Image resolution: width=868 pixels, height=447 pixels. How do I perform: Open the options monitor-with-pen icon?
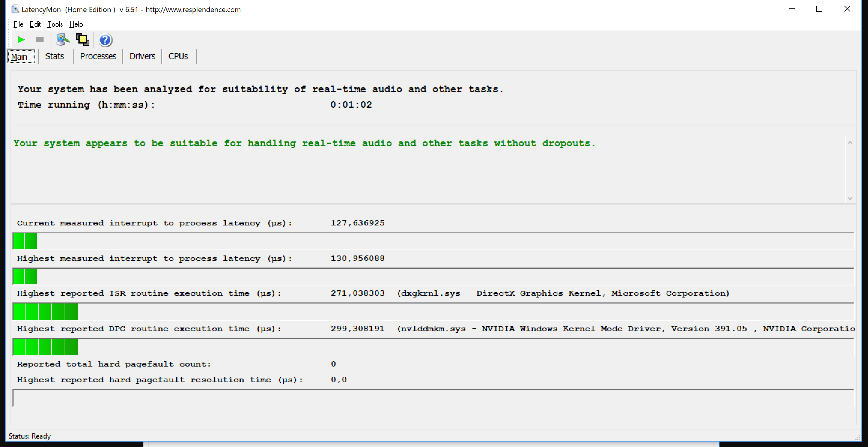tap(62, 40)
